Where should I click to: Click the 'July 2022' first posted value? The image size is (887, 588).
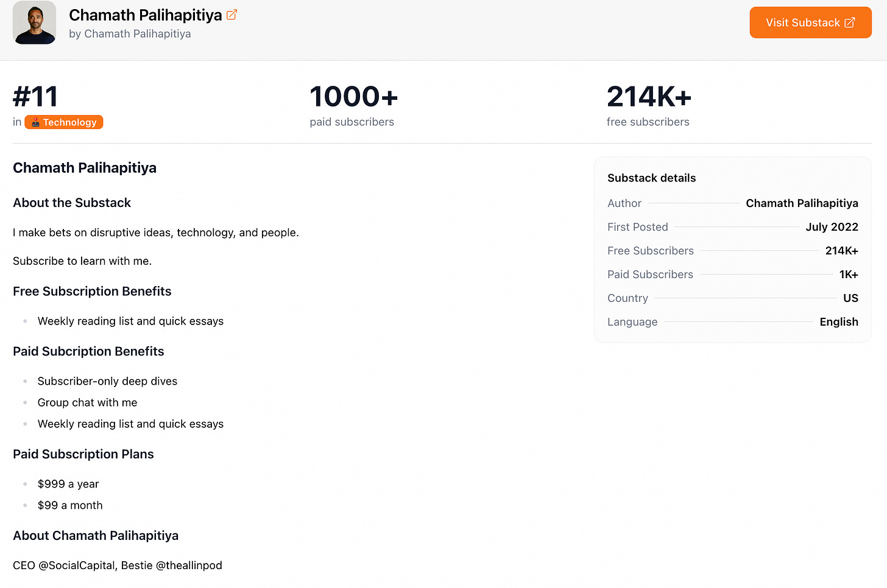[x=832, y=227]
